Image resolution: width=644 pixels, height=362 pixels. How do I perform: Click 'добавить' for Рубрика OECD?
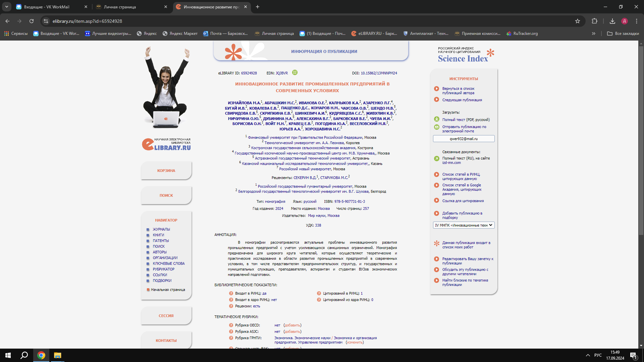pos(292,325)
